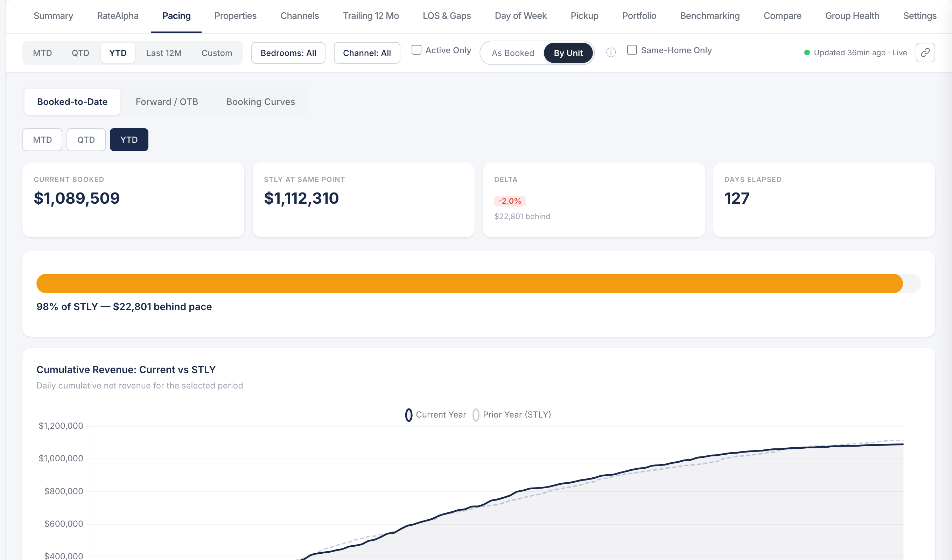Screen dimensions: 952x560
Task: Select YTD in the top period filter
Action: coord(118,53)
